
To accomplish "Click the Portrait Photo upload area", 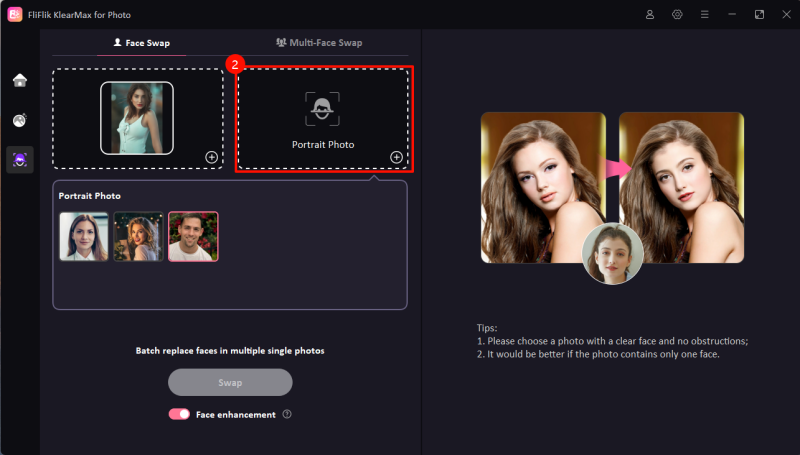I will [x=323, y=118].
